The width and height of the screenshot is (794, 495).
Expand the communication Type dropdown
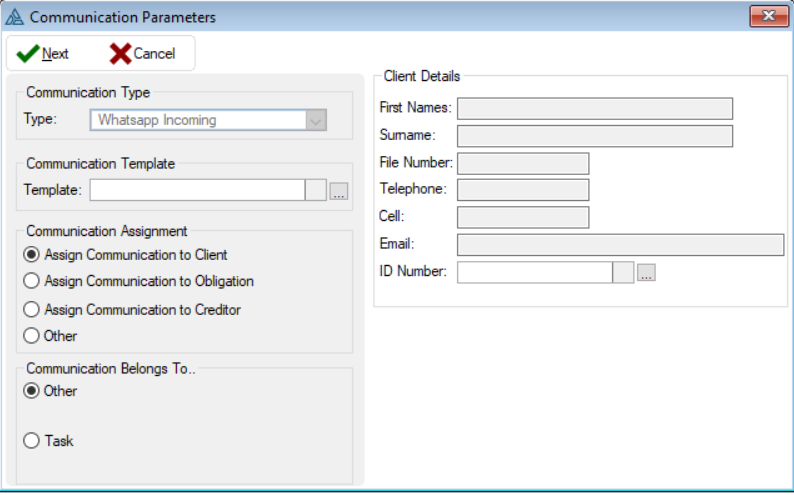tap(316, 120)
